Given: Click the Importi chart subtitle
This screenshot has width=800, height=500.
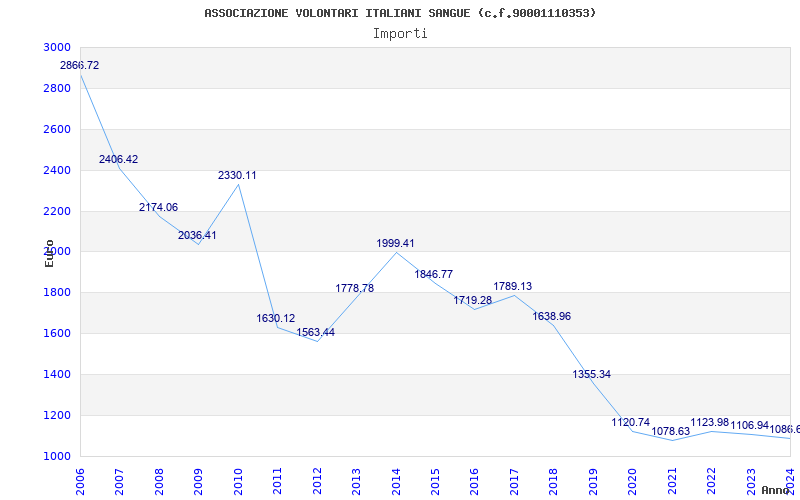Looking at the screenshot, I should point(400,34).
